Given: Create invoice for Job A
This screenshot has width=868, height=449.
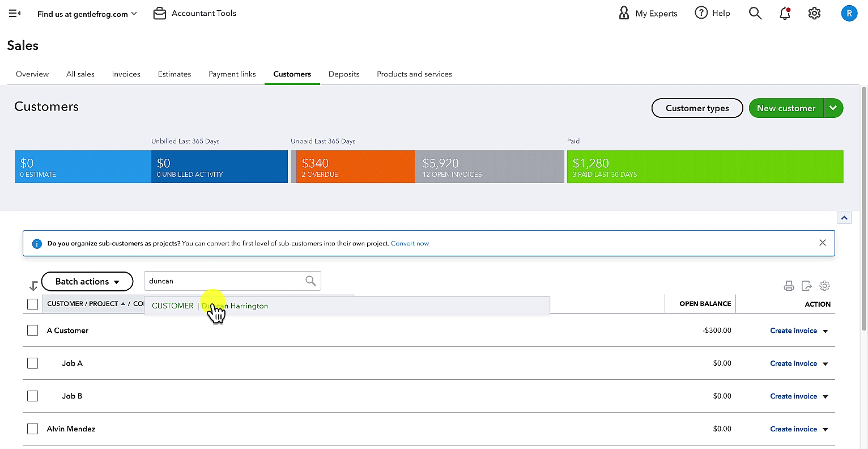Looking at the screenshot, I should click(793, 363).
